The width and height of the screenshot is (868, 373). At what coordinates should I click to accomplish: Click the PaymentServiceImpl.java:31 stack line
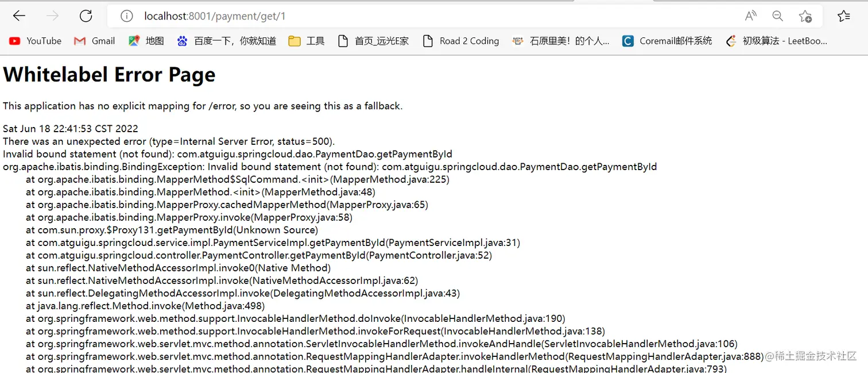(x=273, y=243)
